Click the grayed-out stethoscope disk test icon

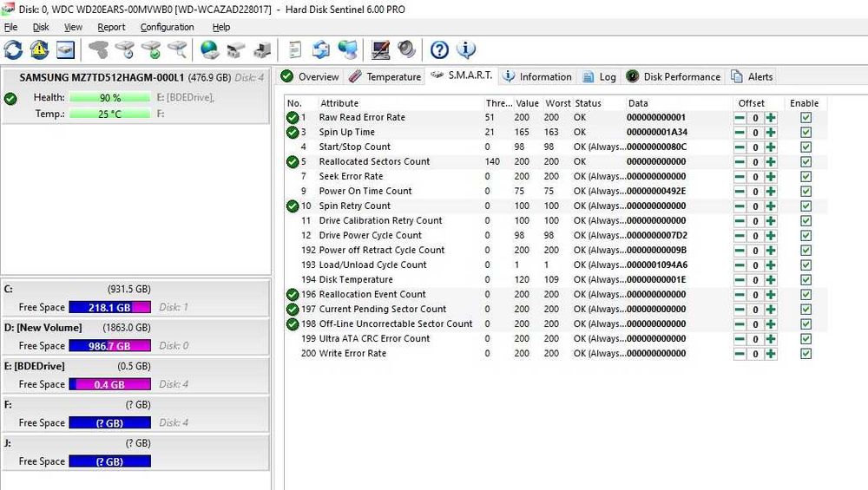point(99,49)
